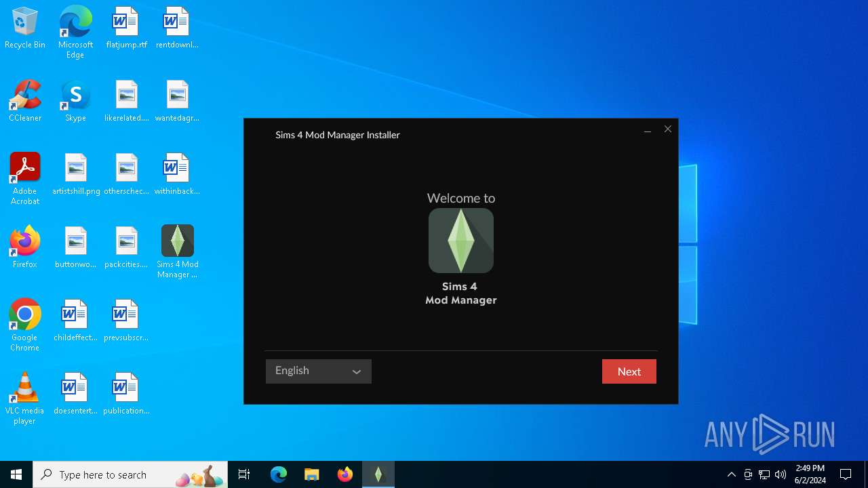Select the otherschec... image file
This screenshot has height=488, width=868.
pos(126,175)
